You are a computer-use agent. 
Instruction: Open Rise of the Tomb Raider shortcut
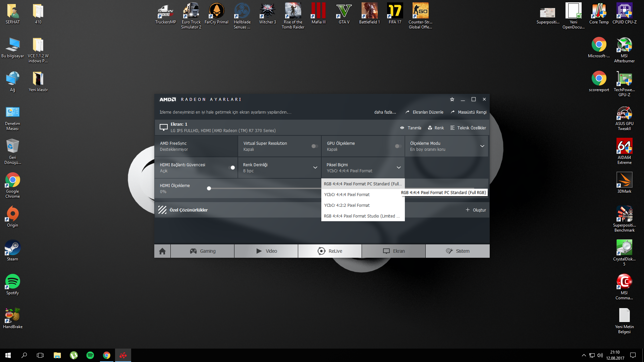[293, 16]
